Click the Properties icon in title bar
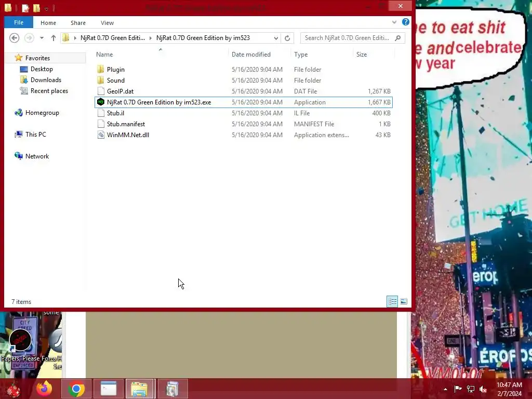This screenshot has height=399, width=532. (x=25, y=8)
